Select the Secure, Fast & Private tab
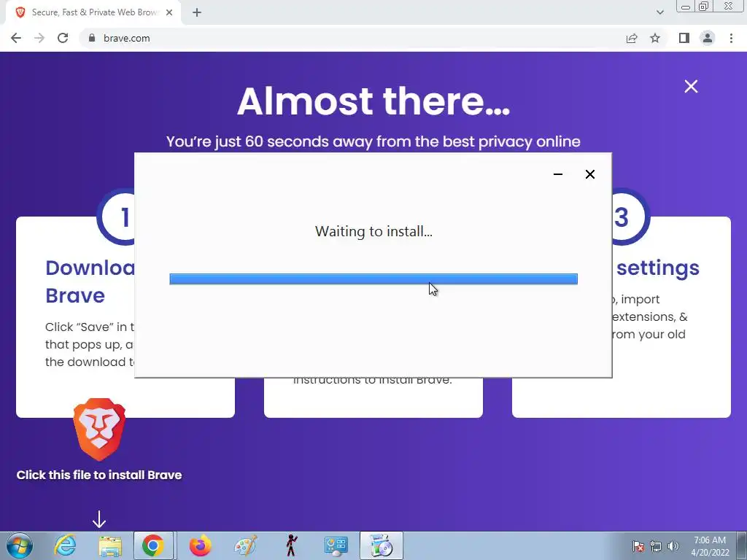This screenshot has height=560, width=747. coord(93,12)
